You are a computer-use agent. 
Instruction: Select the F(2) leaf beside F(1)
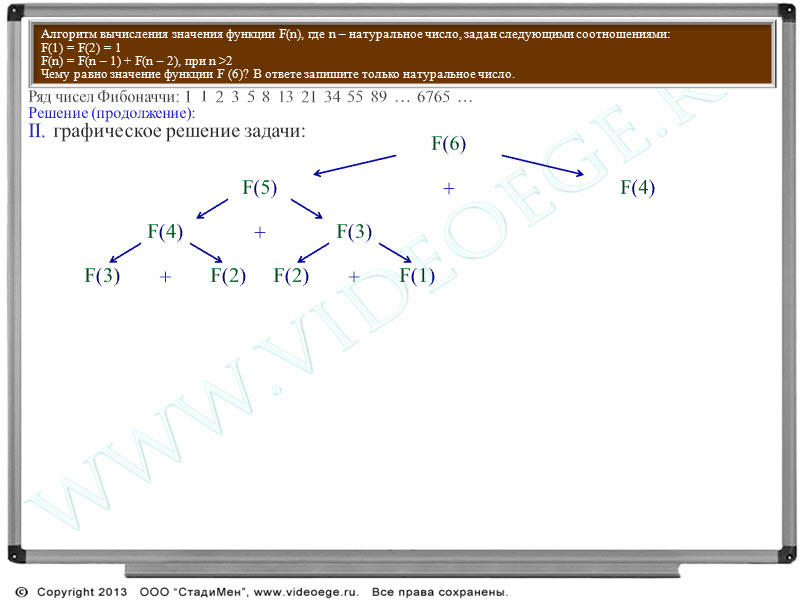pyautogui.click(x=291, y=276)
